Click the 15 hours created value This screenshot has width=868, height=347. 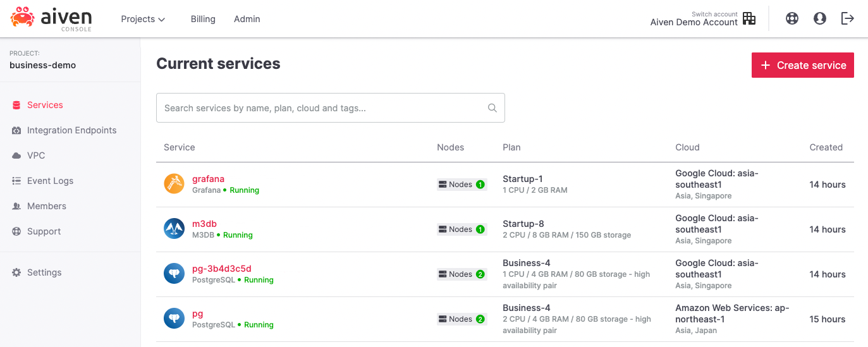pos(828,319)
